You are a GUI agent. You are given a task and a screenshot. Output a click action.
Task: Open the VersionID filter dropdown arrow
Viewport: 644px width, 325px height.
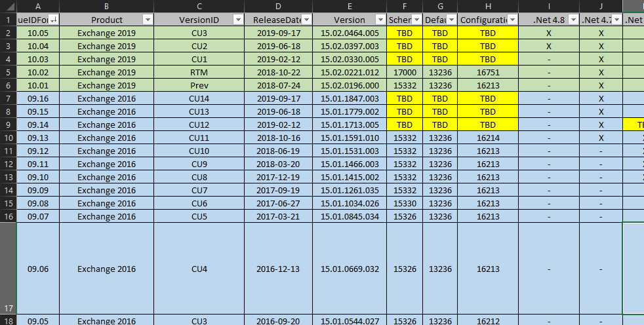click(x=237, y=20)
